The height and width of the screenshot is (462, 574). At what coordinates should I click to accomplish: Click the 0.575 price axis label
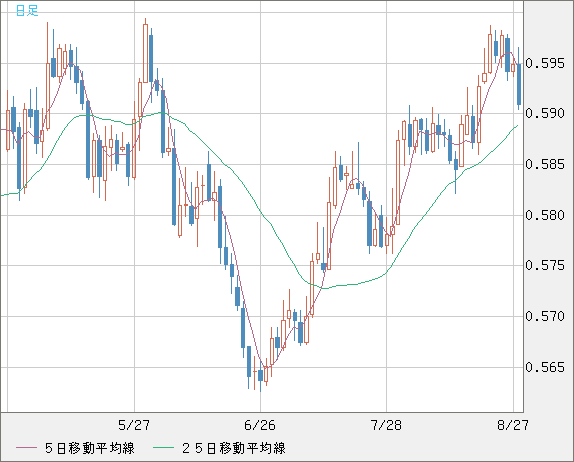[545, 265]
